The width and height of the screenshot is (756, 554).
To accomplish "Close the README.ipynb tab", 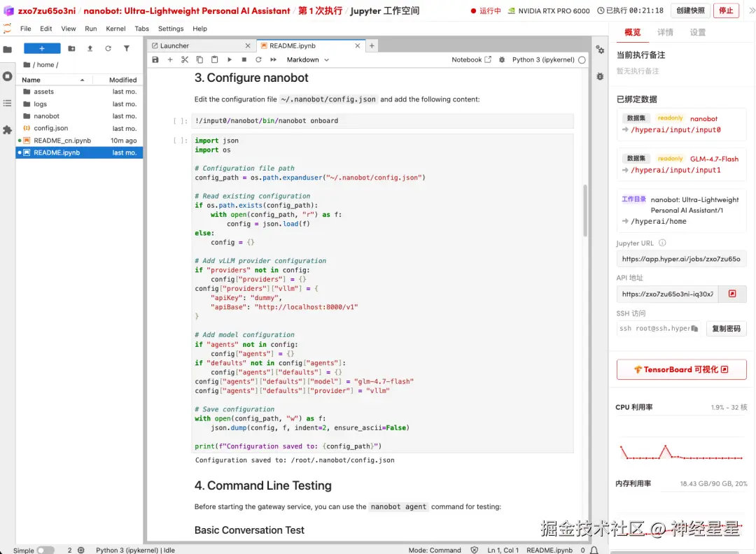I will [x=357, y=45].
